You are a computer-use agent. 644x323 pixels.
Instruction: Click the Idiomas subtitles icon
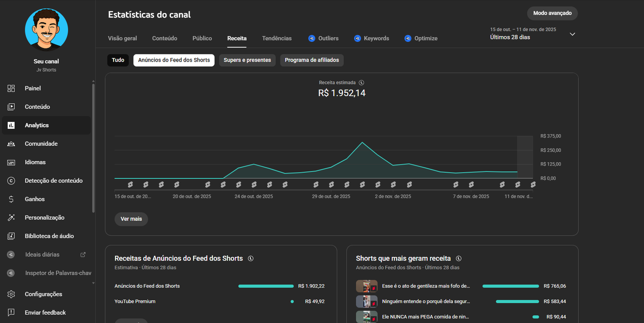pos(11,162)
